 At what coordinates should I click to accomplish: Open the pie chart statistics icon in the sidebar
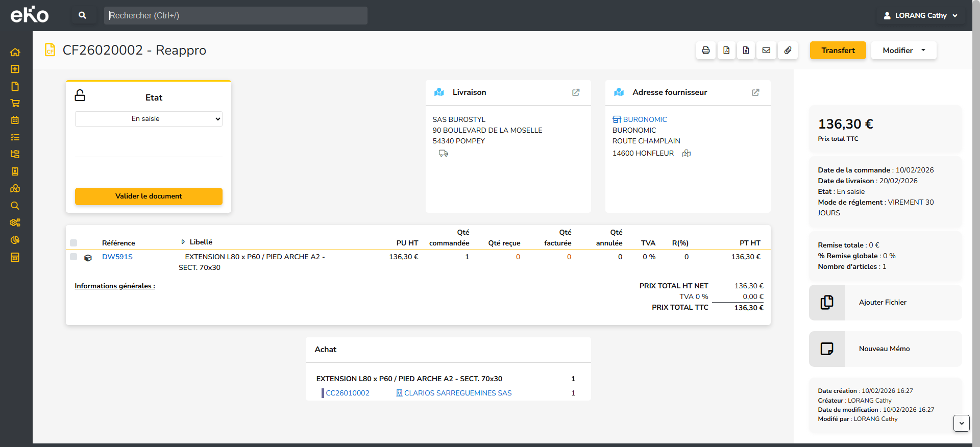coord(15,240)
